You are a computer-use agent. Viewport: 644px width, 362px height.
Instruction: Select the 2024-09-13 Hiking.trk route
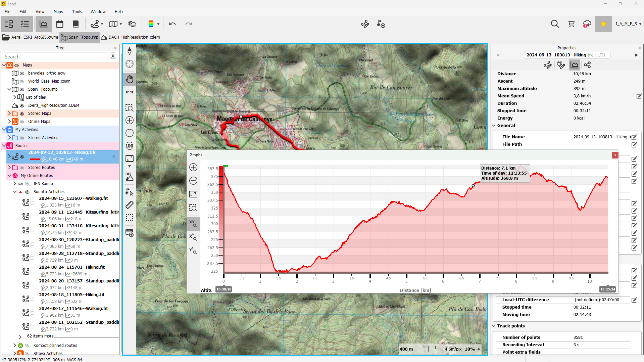pyautogui.click(x=63, y=156)
